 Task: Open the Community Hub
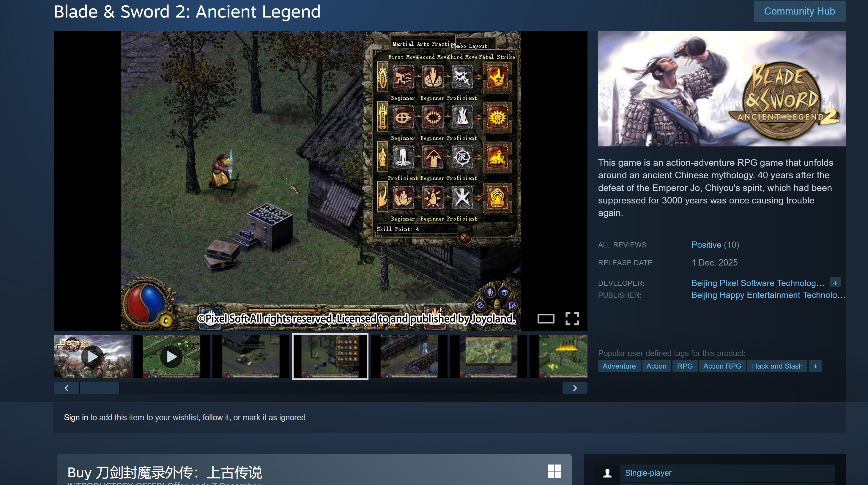799,11
